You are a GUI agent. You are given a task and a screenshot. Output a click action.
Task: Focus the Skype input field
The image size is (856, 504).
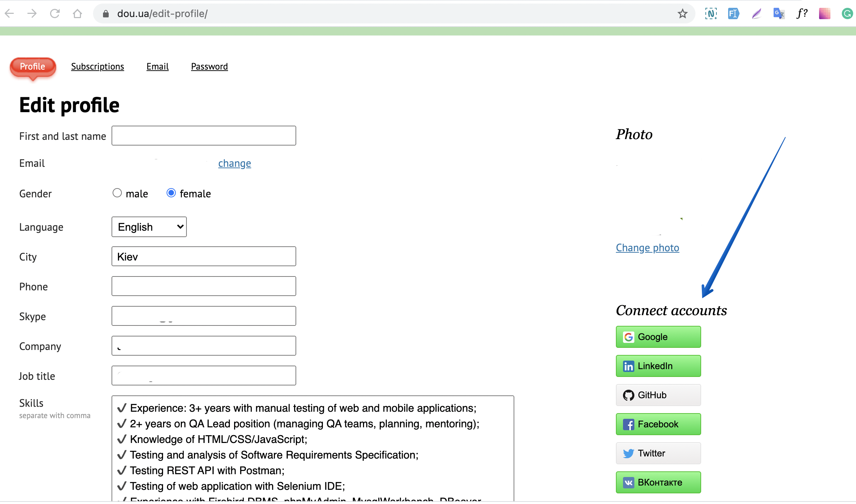[204, 316]
